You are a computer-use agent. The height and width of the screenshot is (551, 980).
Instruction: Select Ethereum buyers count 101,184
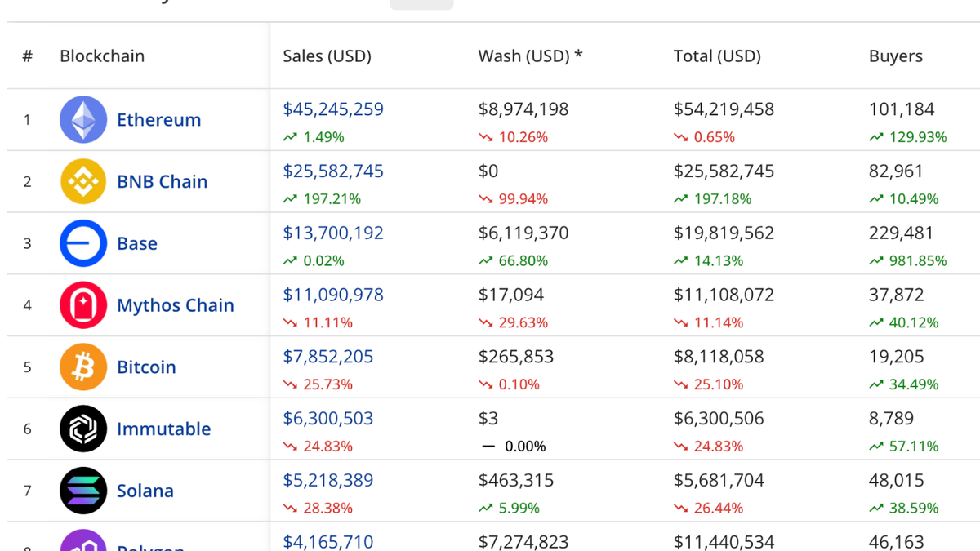click(x=902, y=109)
